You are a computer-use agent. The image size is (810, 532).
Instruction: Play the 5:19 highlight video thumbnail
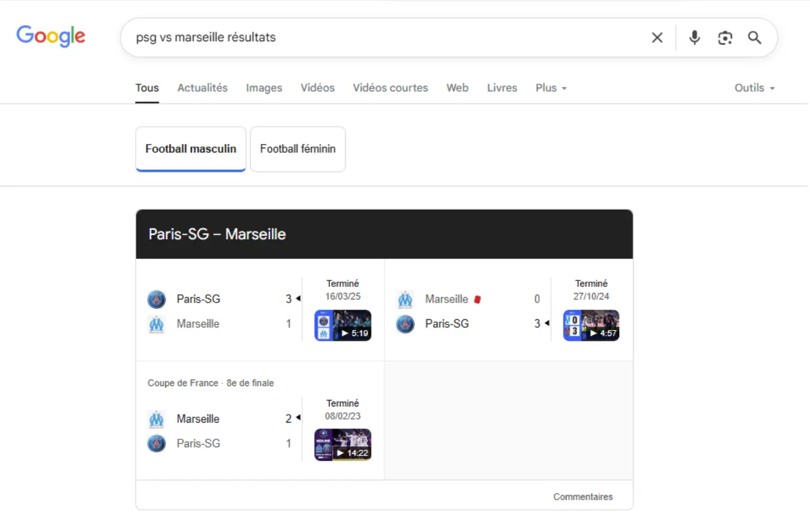tap(343, 325)
